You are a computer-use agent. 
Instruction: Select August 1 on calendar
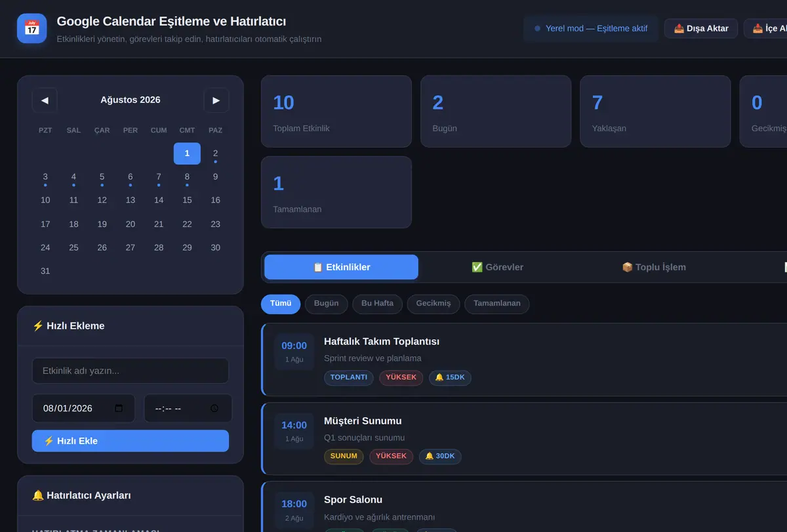(x=187, y=153)
